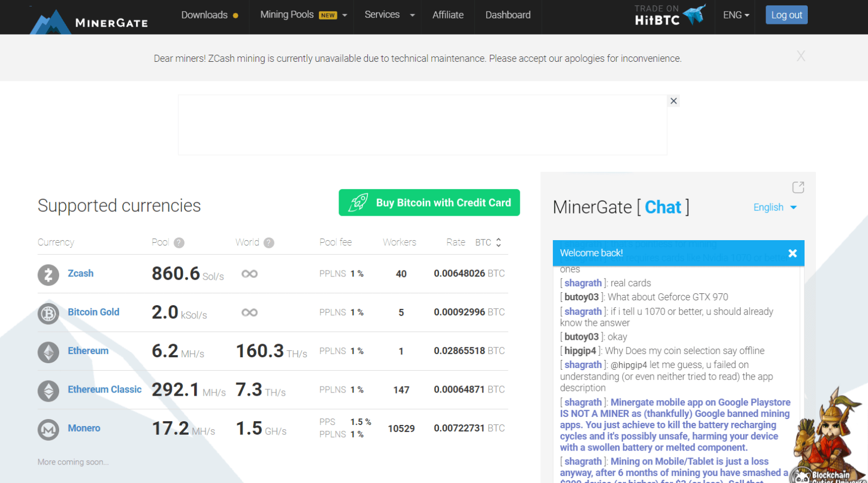Click Buy Bitcoin with Credit Card button
This screenshot has height=483, width=868.
[429, 203]
